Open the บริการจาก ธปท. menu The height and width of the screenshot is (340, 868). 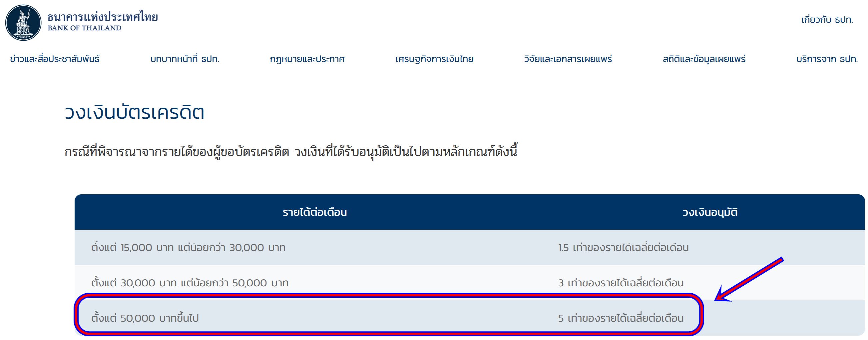click(827, 59)
